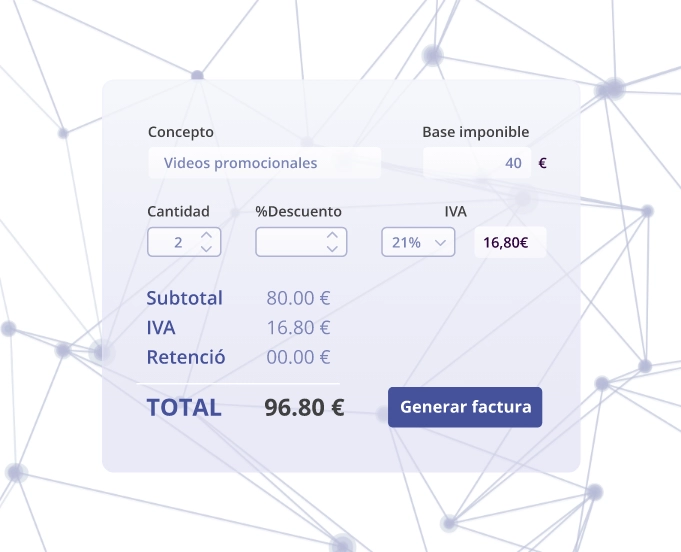The image size is (681, 552).
Task: Decrease Cantidad with the down arrow
Action: point(207,249)
